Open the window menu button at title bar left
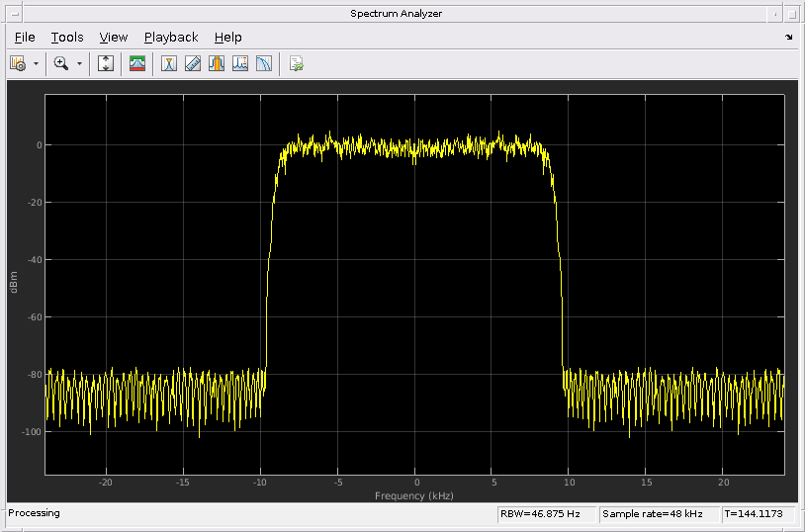 15,14
